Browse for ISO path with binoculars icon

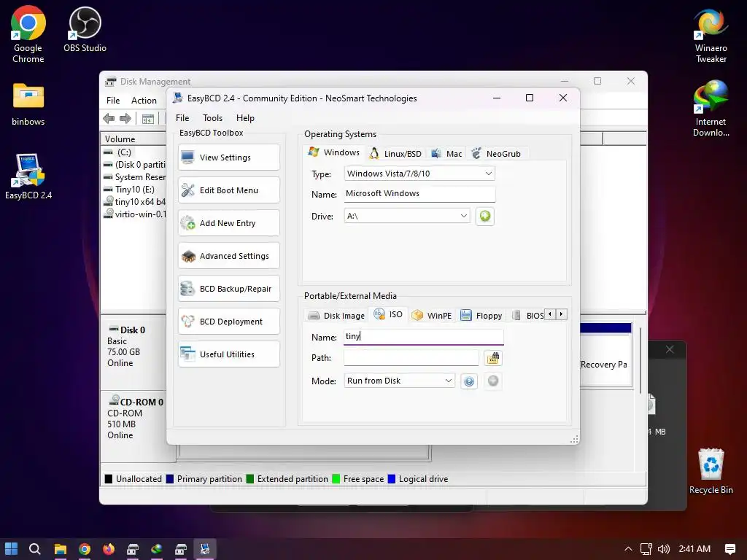coord(492,357)
